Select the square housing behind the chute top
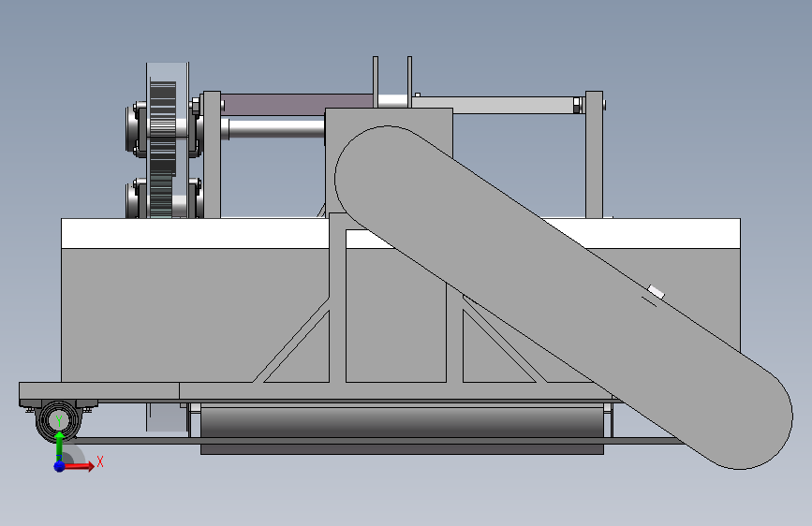Image resolution: width=812 pixels, height=526 pixels. (389, 117)
